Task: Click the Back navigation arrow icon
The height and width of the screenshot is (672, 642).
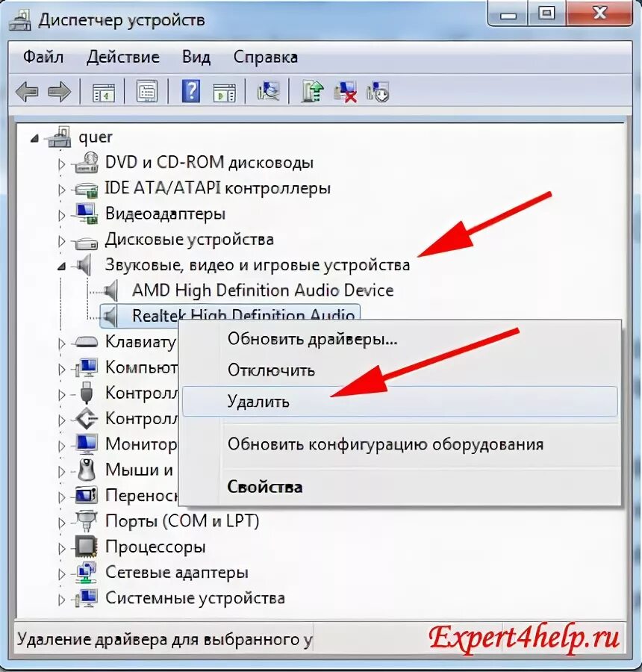Action: tap(27, 91)
